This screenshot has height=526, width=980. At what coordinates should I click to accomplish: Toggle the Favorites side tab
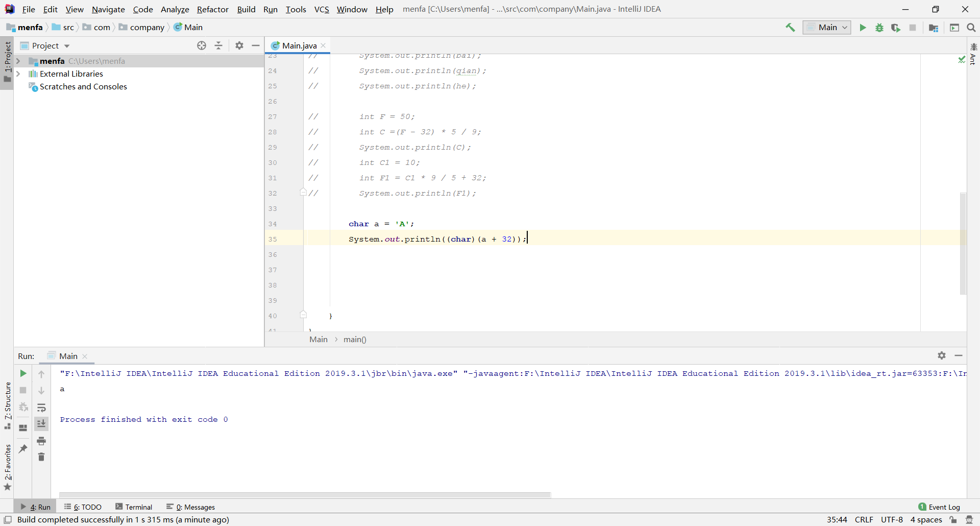click(7, 467)
